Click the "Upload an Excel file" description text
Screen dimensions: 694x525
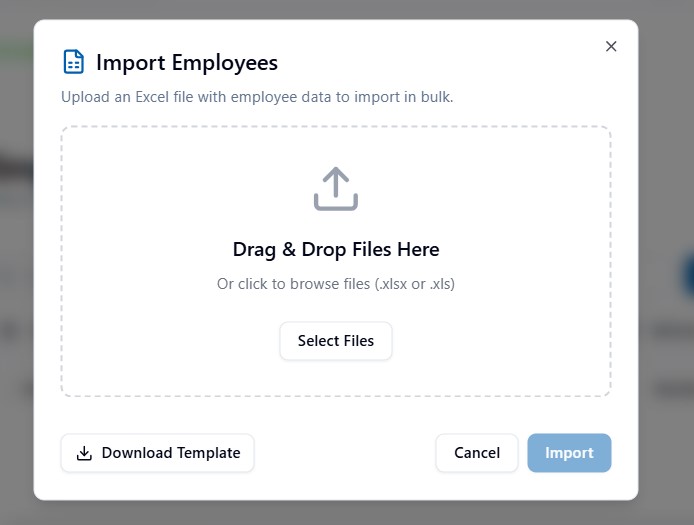click(257, 97)
